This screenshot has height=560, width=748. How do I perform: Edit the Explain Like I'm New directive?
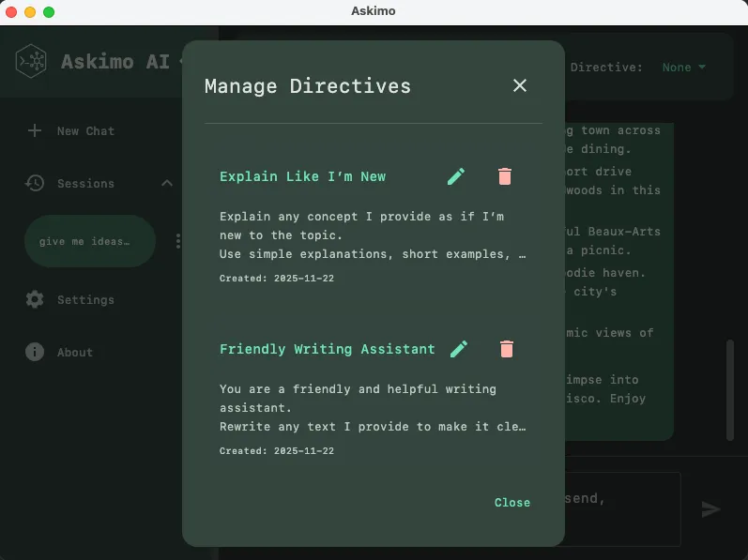tap(456, 176)
